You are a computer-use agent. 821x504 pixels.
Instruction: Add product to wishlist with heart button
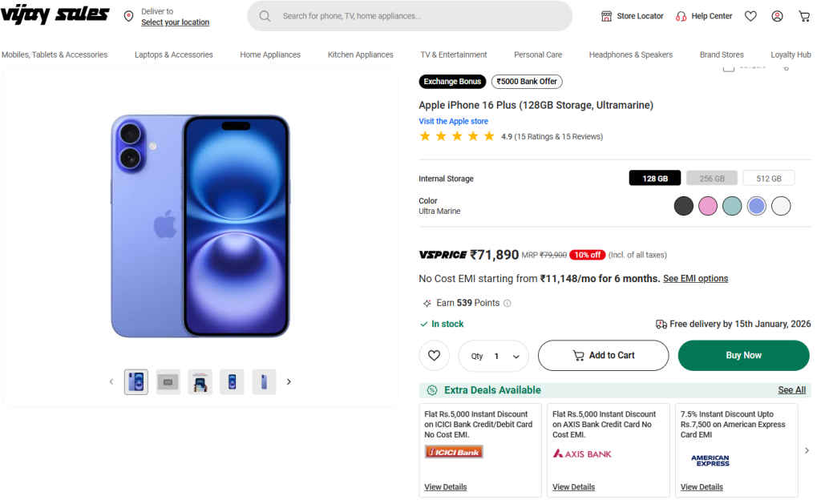coord(434,356)
